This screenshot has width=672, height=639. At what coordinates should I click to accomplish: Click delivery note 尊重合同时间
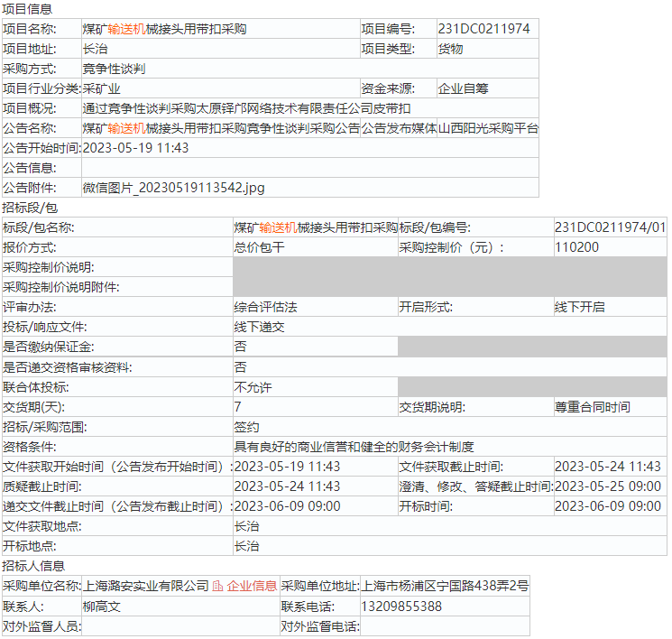pyautogui.click(x=593, y=407)
